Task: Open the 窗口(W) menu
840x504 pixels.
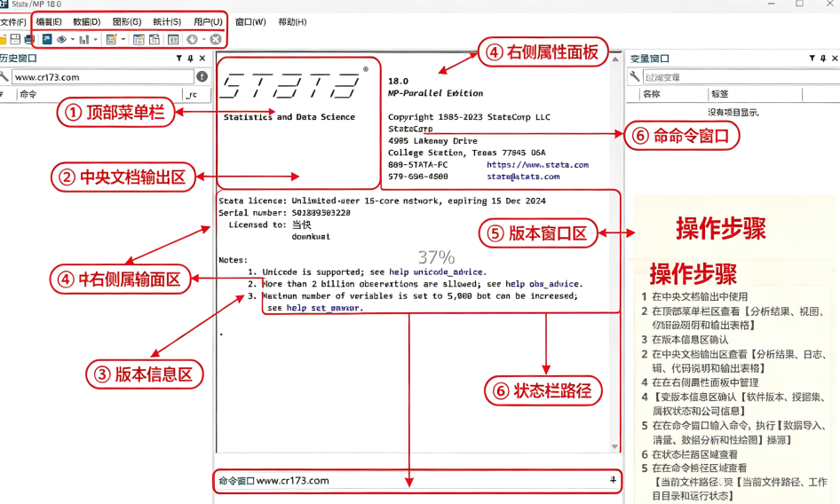Action: (250, 22)
